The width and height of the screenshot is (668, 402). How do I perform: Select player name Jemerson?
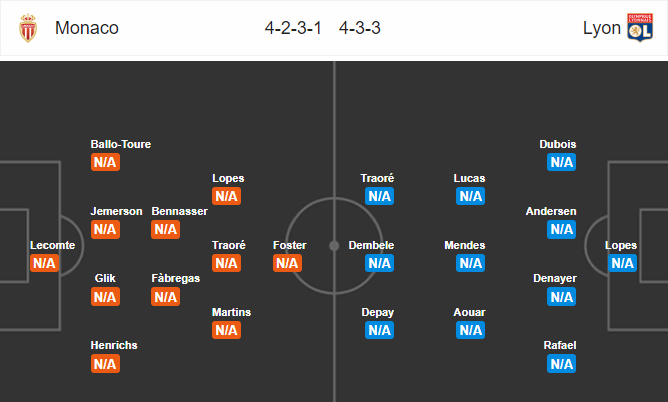116,211
